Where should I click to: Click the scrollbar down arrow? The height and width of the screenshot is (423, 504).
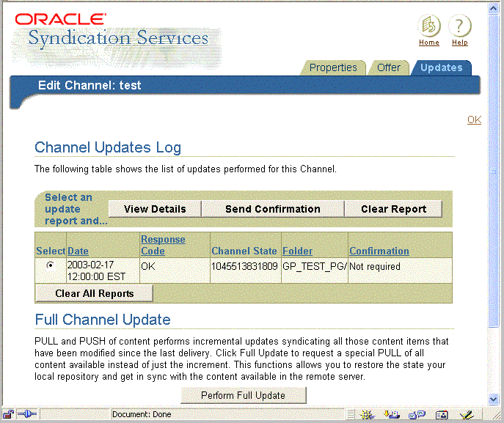(x=493, y=400)
